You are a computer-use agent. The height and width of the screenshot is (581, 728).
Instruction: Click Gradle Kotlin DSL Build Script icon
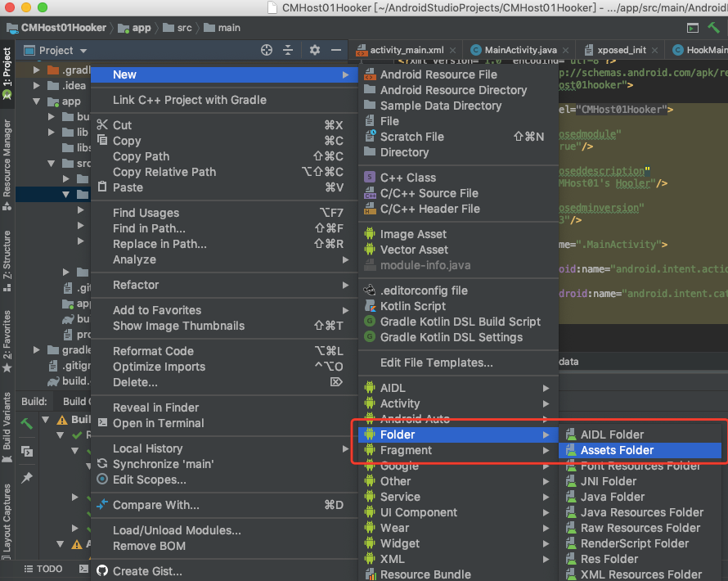pos(370,321)
